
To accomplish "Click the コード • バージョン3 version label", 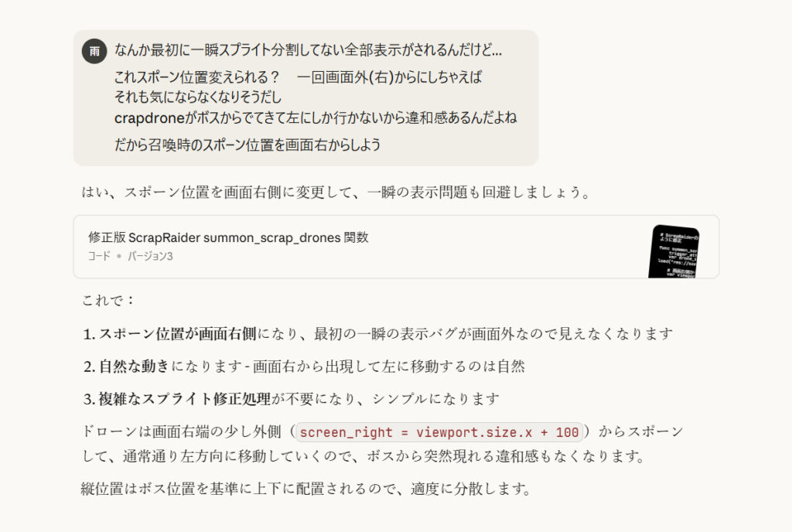I will pos(130,256).
